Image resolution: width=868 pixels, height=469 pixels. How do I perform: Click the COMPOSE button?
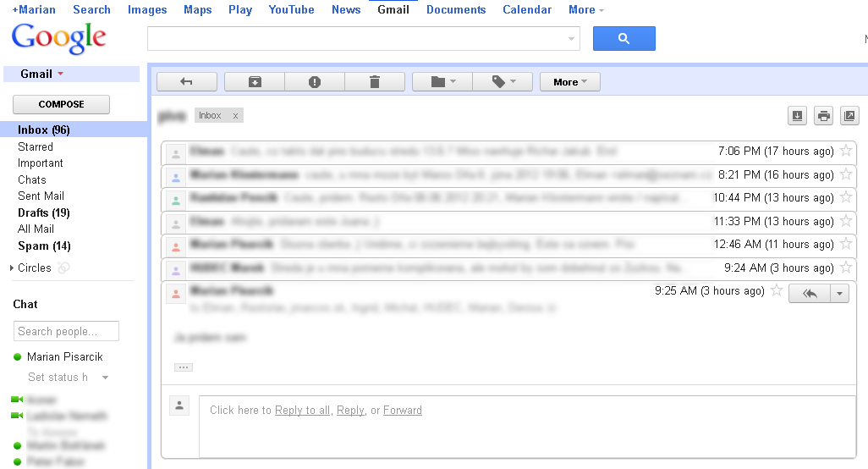[x=61, y=104]
